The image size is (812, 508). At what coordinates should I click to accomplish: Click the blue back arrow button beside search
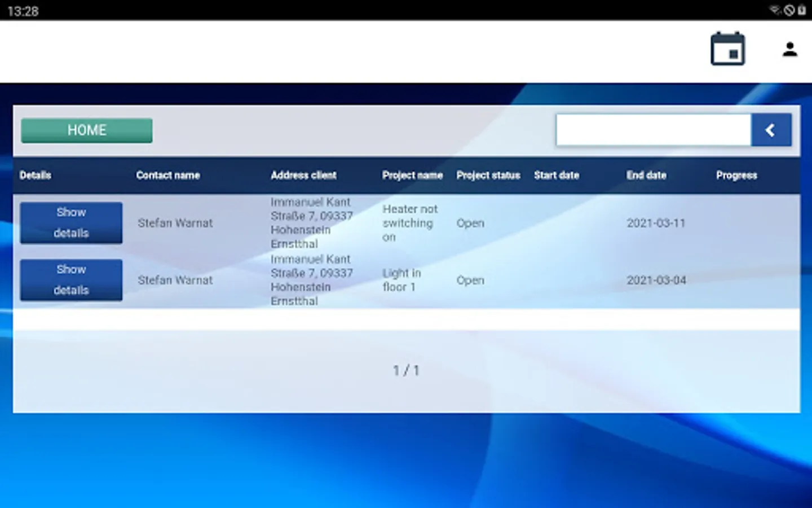pyautogui.click(x=771, y=130)
